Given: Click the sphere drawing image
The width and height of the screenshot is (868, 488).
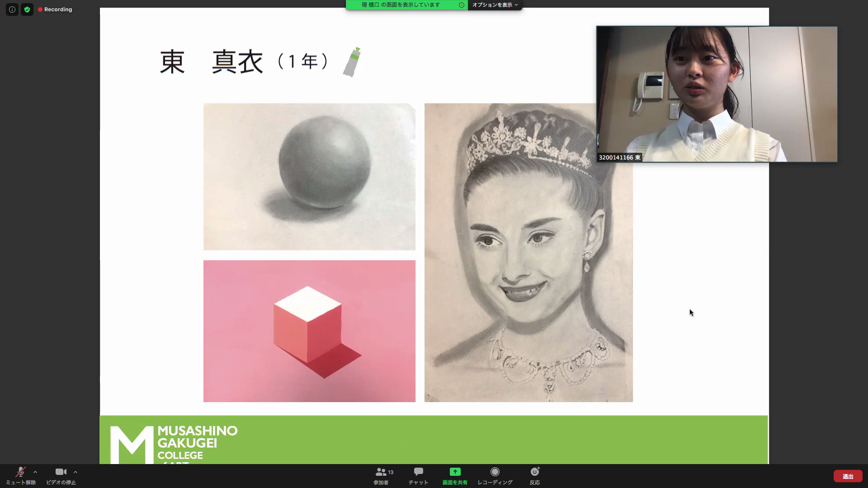Looking at the screenshot, I should point(309,177).
